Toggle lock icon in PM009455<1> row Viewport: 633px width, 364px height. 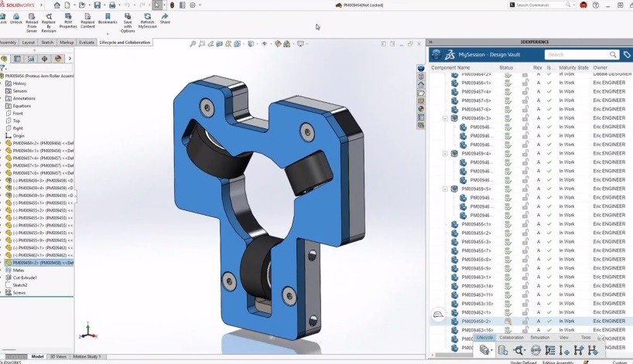525,224
